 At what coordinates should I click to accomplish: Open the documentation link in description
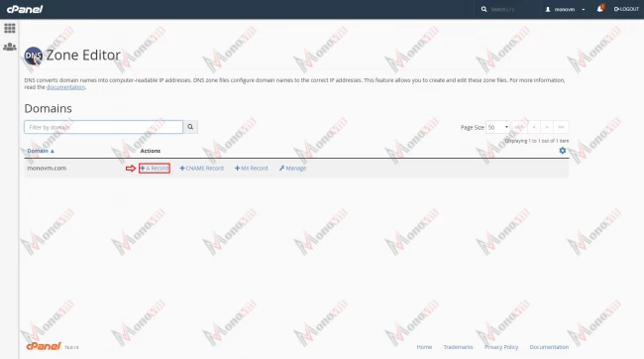coord(65,87)
